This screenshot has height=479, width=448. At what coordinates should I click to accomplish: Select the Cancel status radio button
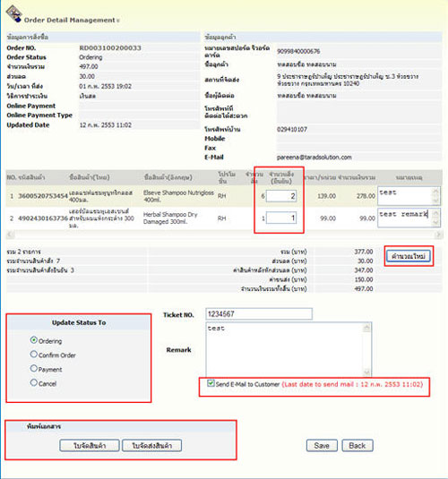(x=34, y=382)
